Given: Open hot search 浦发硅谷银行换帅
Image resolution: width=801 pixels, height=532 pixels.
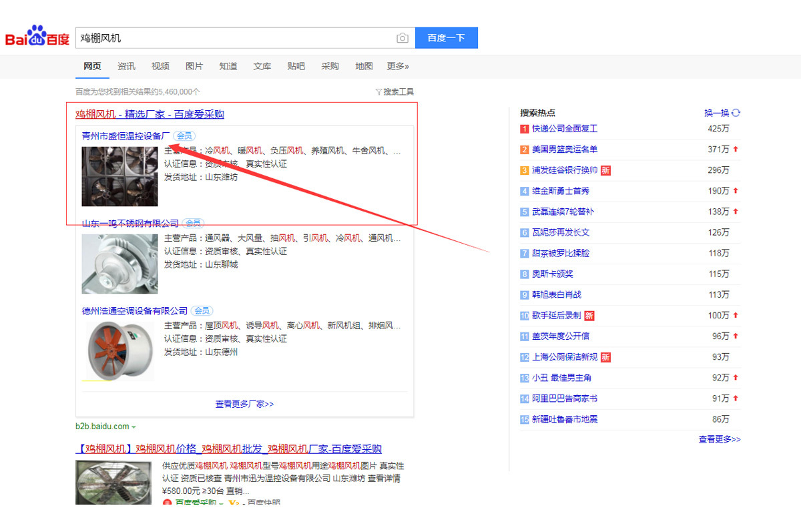Looking at the screenshot, I should click(x=565, y=170).
